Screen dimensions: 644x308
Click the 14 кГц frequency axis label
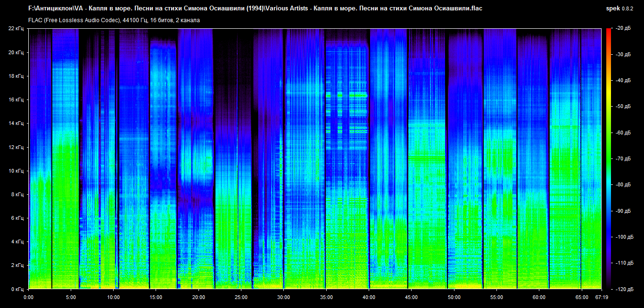[16, 123]
